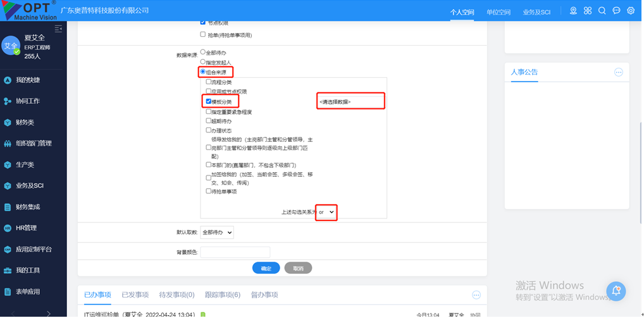Open the 'or' relation dropdown
Viewport: 644px width, 318px height.
coord(327,212)
